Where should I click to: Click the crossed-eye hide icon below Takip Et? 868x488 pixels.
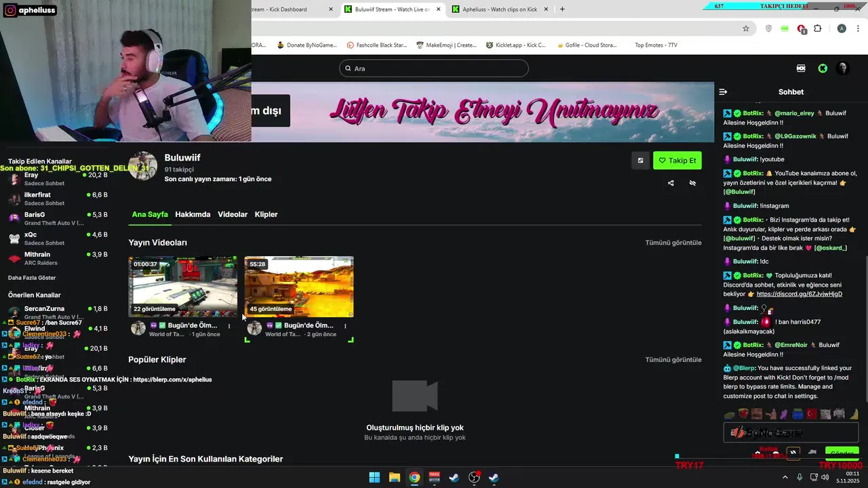692,183
